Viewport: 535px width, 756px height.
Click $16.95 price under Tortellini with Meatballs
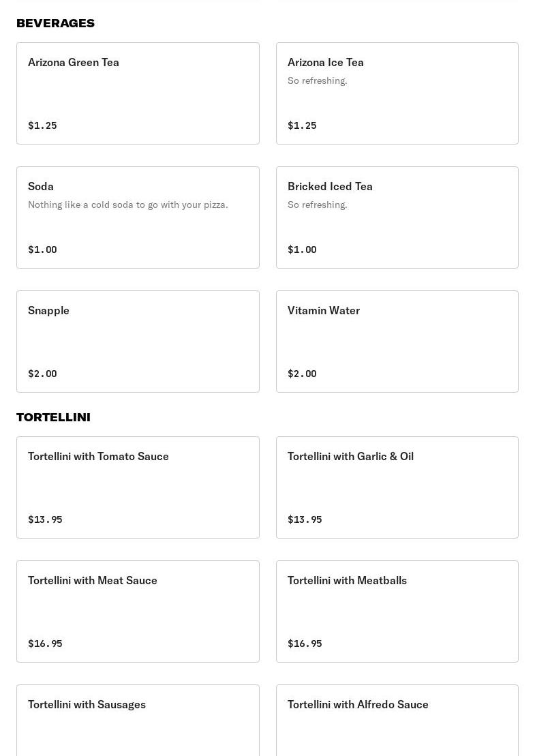point(305,644)
